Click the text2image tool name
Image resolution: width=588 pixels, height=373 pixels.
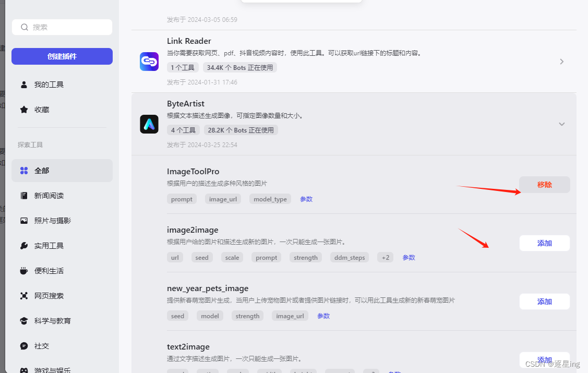tap(188, 347)
